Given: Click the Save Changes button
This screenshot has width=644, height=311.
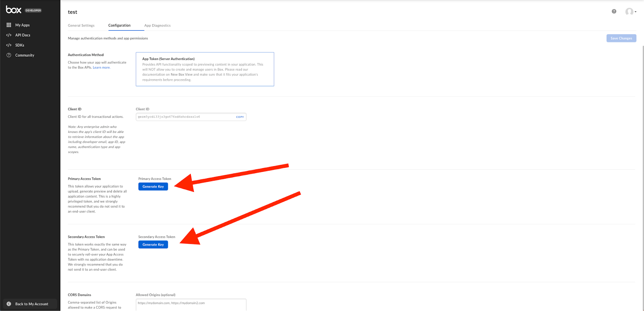Looking at the screenshot, I should [621, 38].
